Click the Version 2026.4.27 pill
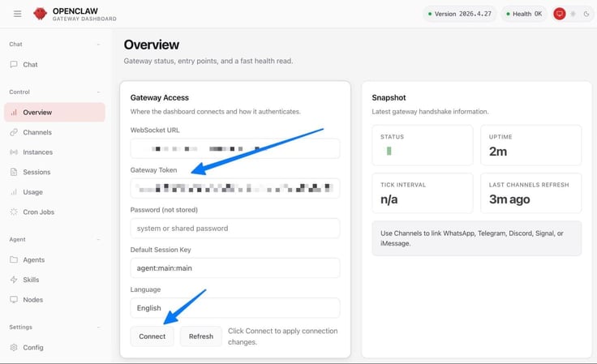The height and width of the screenshot is (364, 597). 460,14
